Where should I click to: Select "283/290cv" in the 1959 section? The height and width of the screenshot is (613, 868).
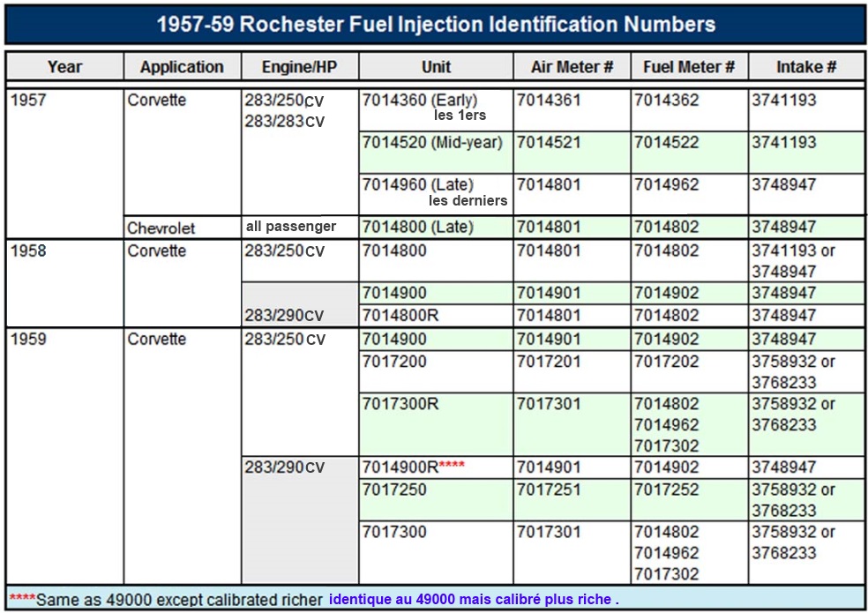(x=285, y=467)
